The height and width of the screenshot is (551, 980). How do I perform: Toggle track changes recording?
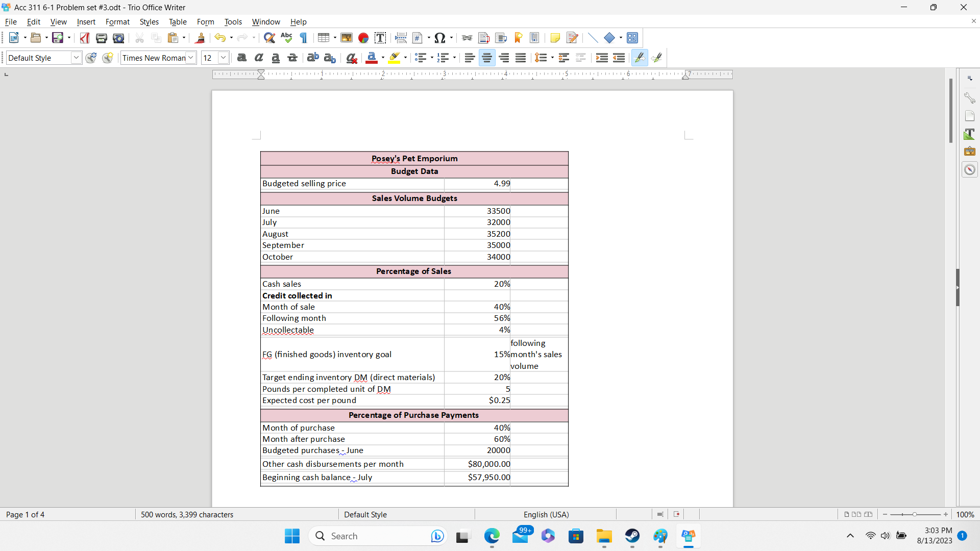[x=573, y=38]
